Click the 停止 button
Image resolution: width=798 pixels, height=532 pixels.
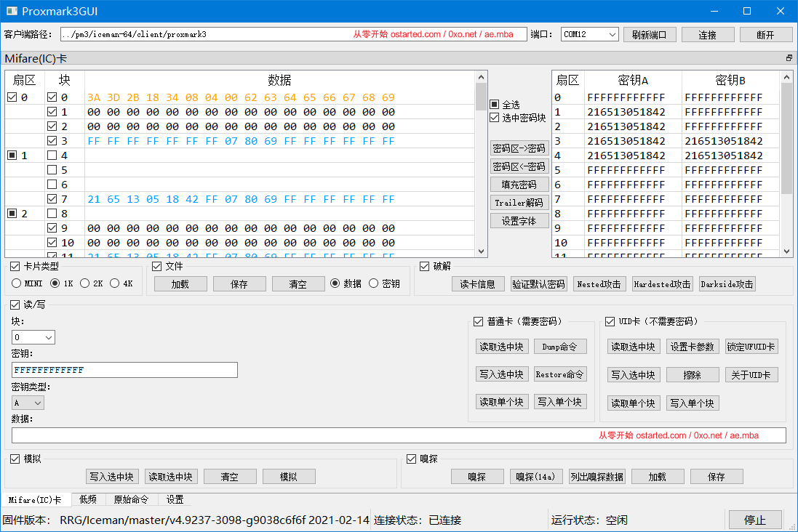755,520
